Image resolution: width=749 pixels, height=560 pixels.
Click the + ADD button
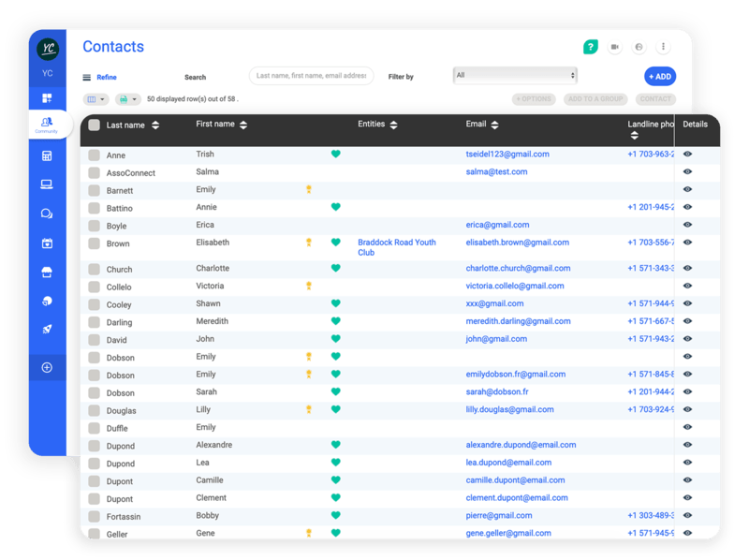pyautogui.click(x=659, y=74)
